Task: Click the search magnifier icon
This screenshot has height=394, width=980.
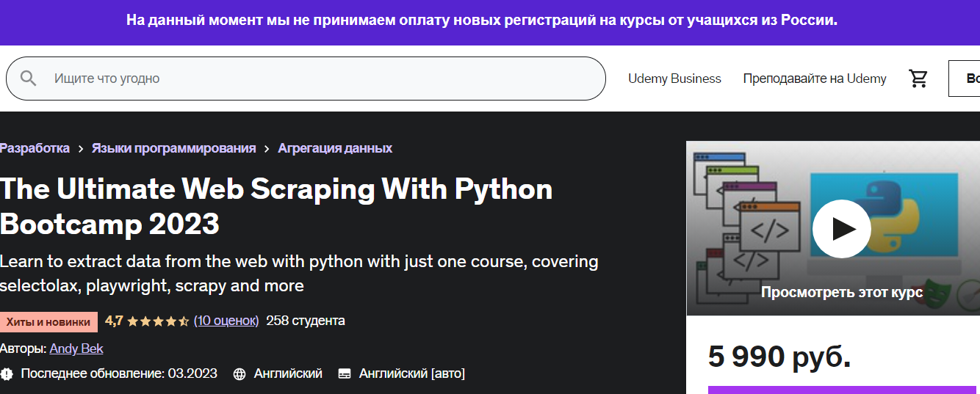Action: pos(28,79)
